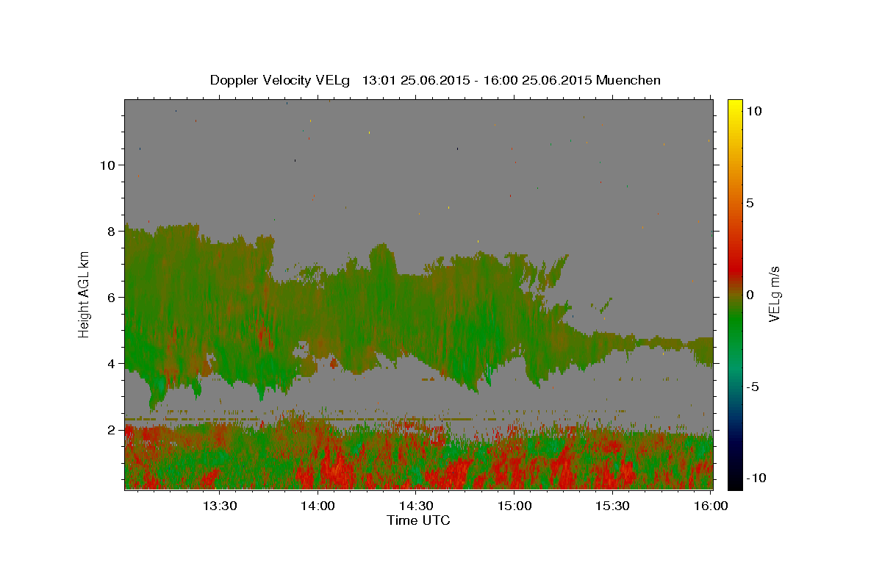Click the 13:30 time tick label
Viewport: 882px width, 588px height.
pyautogui.click(x=219, y=506)
